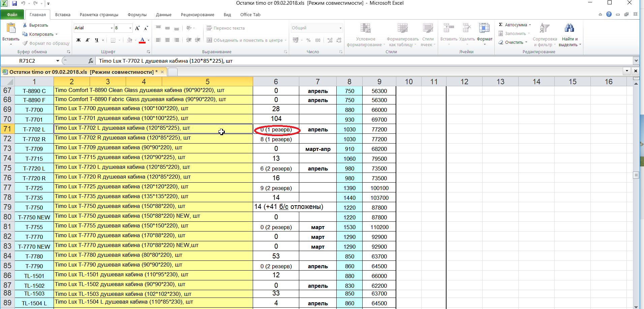The image size is (644, 309).
Task: Click the text orientation icon
Action: click(x=189, y=28)
